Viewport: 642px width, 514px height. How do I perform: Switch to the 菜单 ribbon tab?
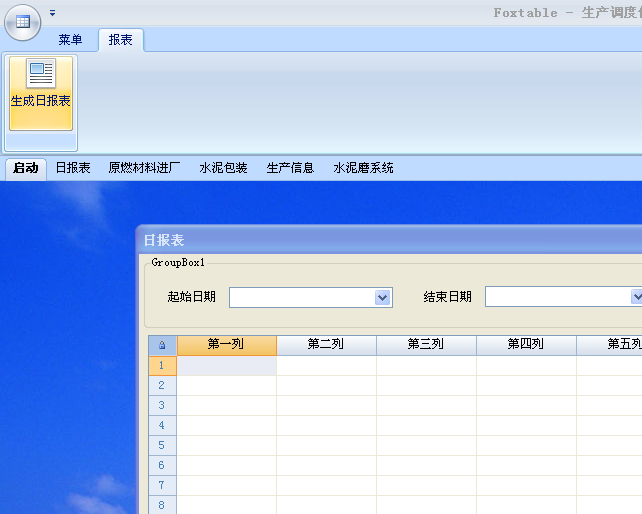[x=70, y=40]
